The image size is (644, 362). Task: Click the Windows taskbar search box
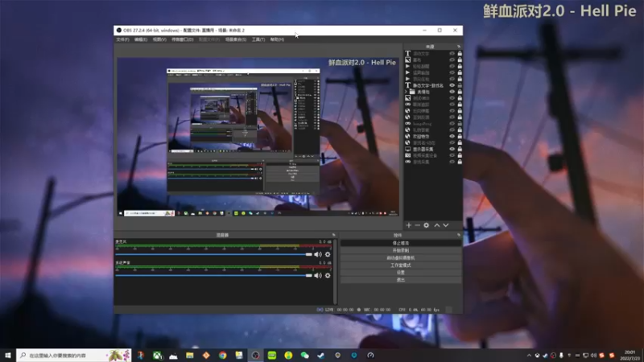[x=74, y=356]
